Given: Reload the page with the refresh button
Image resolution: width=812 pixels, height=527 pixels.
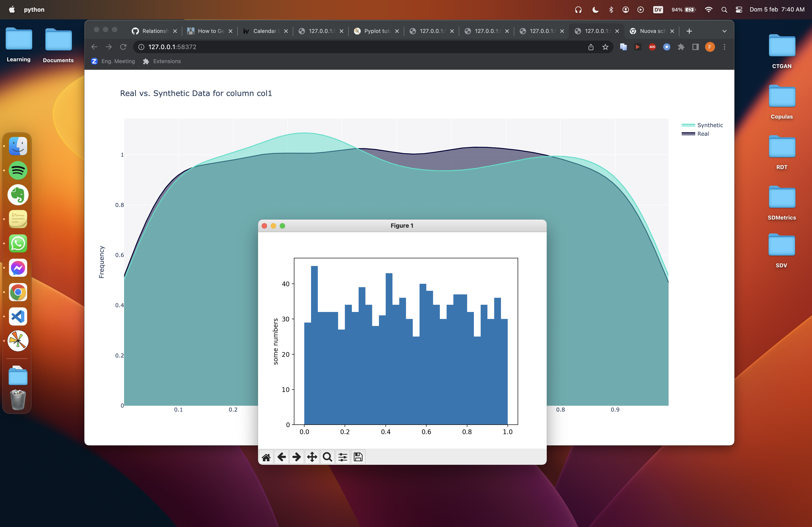Looking at the screenshot, I should 123,47.
